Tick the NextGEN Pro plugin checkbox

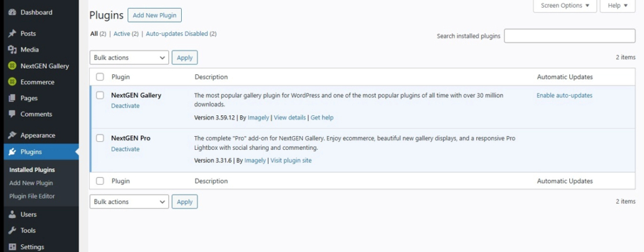coord(100,138)
